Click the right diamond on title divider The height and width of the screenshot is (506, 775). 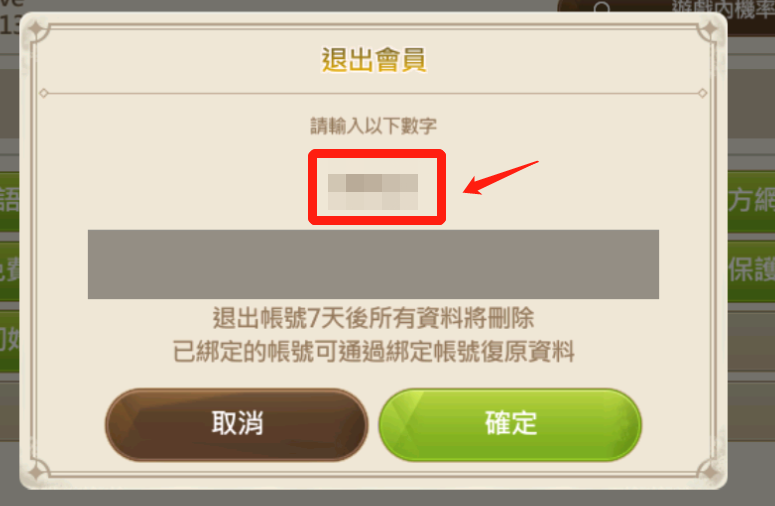click(x=702, y=93)
